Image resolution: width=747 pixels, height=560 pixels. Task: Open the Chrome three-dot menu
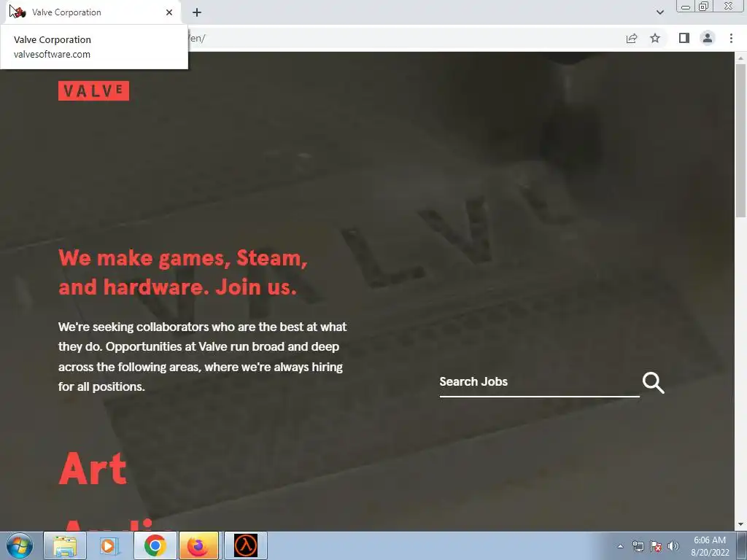pyautogui.click(x=731, y=38)
